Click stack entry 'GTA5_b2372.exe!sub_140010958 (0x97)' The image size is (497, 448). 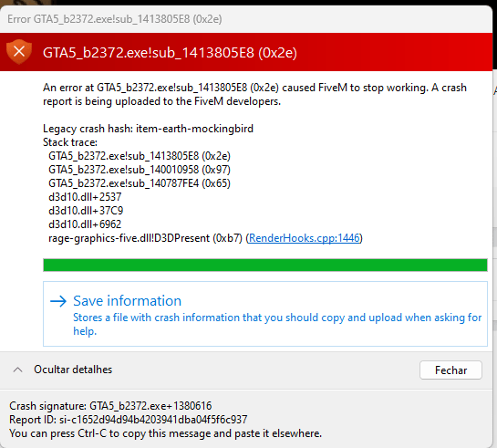point(140,170)
